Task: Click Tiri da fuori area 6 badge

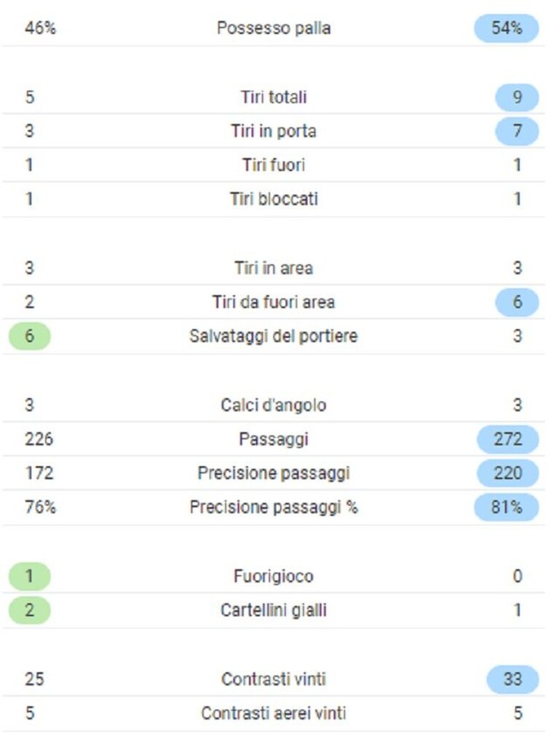Action: click(x=517, y=302)
